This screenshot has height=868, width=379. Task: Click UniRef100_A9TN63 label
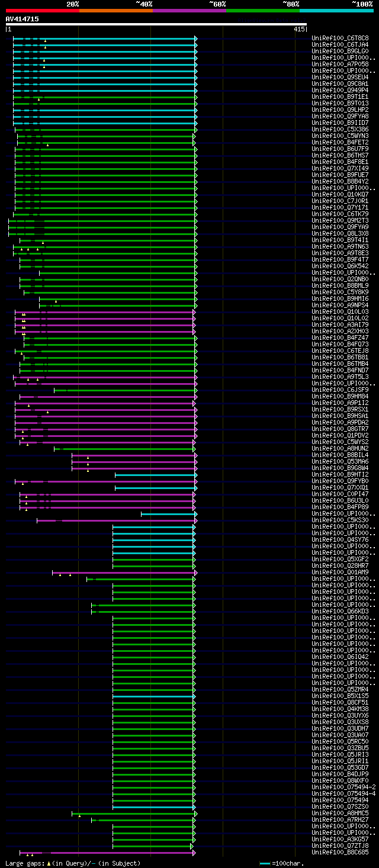point(341,246)
